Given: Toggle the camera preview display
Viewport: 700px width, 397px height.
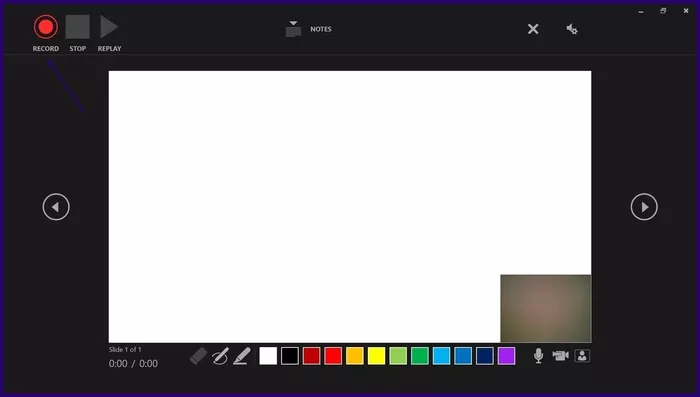Looking at the screenshot, I should point(582,355).
